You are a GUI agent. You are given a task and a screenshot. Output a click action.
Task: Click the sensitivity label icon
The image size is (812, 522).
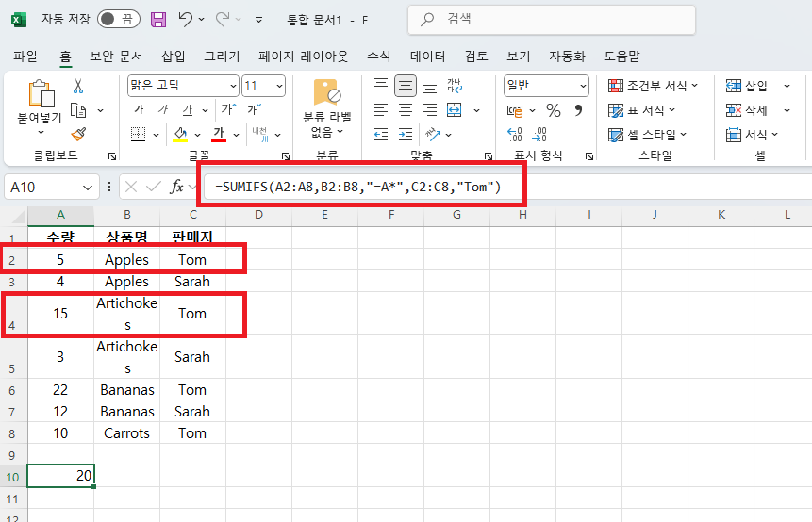[327, 92]
